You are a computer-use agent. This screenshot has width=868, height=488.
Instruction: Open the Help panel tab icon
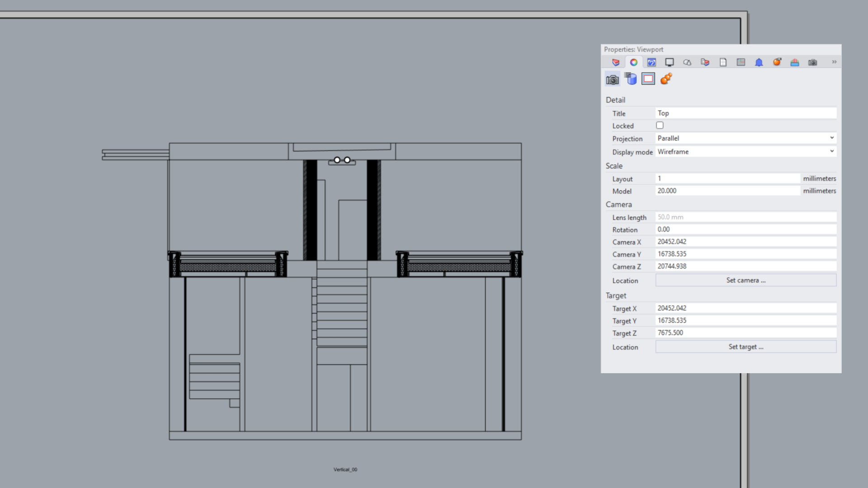point(651,62)
